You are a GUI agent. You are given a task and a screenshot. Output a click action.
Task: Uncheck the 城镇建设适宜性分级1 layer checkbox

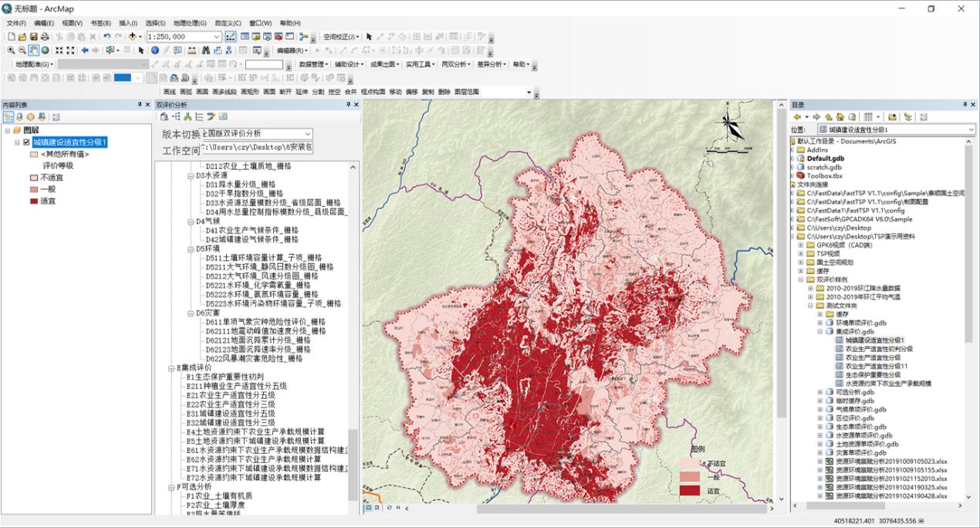[27, 142]
